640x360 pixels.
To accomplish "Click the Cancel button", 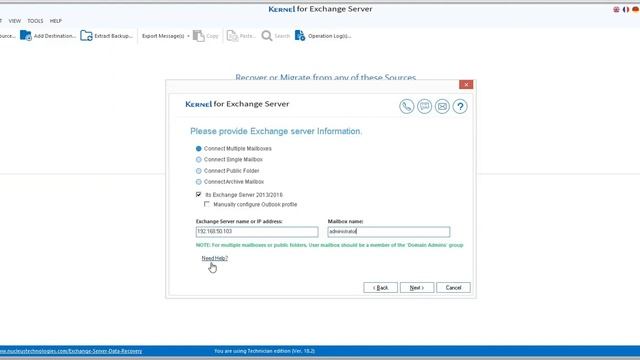I will (x=453, y=288).
